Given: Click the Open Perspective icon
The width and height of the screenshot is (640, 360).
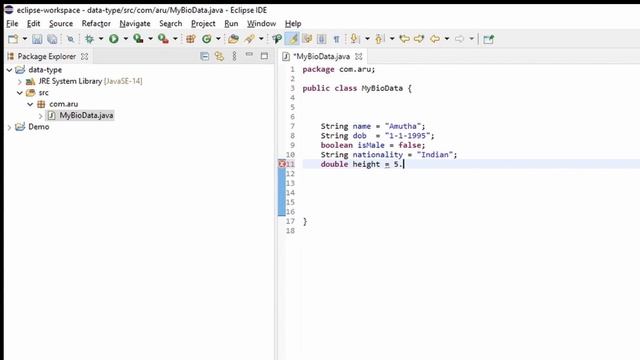Looking at the screenshot, I should point(489,39).
